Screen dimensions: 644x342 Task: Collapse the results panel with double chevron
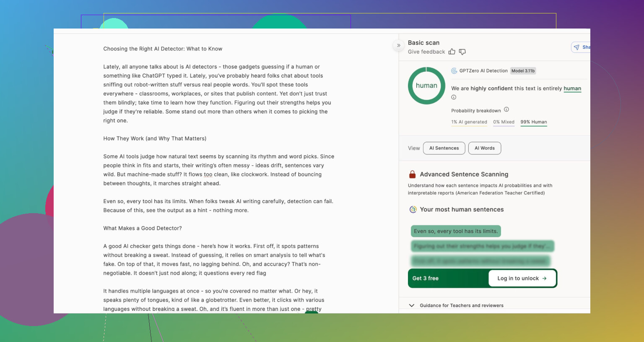399,45
